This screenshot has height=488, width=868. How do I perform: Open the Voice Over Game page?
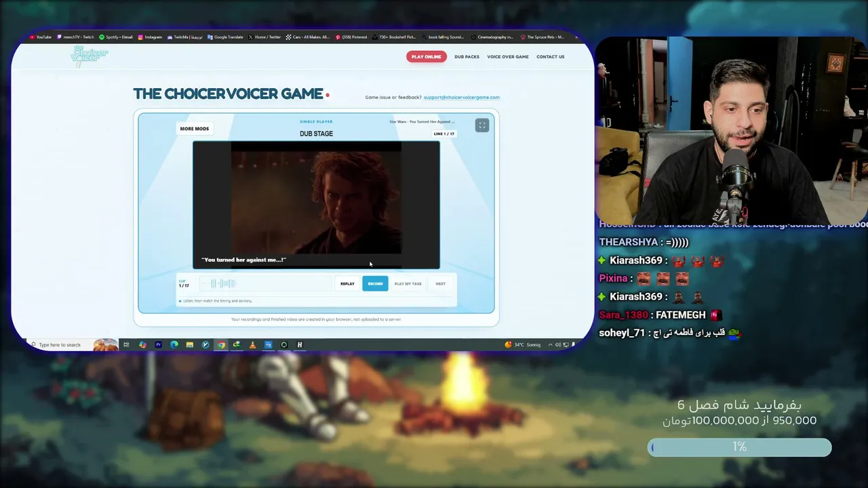pos(507,56)
